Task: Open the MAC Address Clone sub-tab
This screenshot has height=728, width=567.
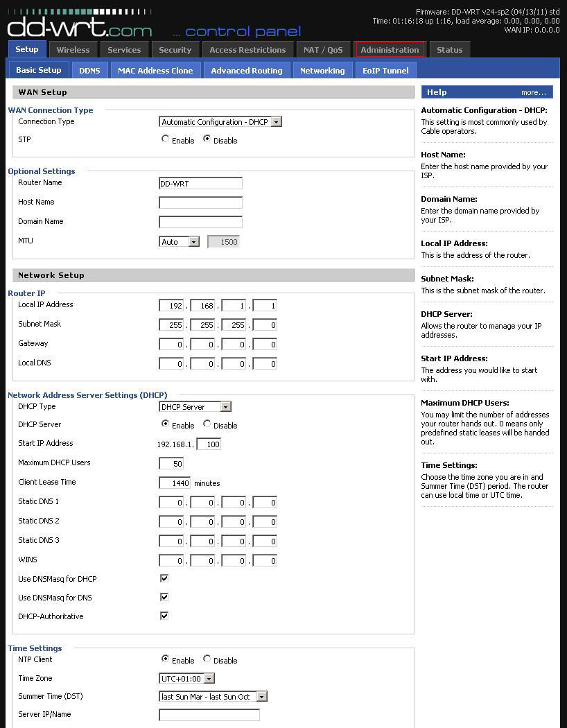Action: [x=155, y=71]
